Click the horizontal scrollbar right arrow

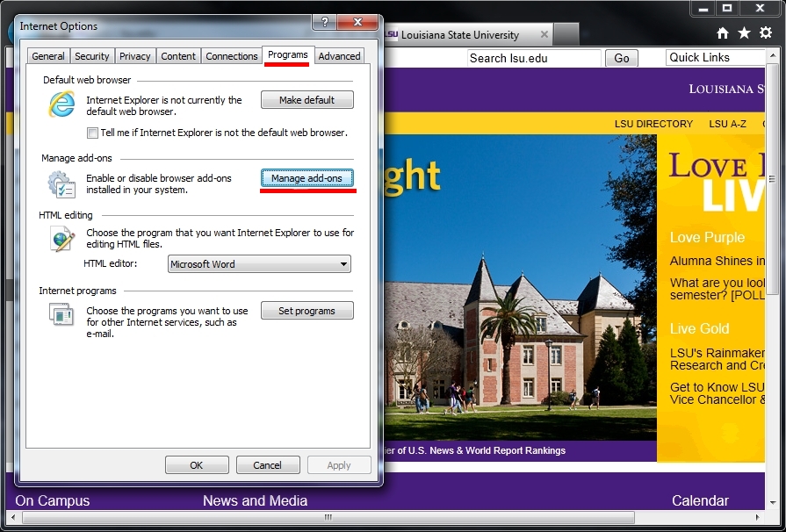click(757, 517)
